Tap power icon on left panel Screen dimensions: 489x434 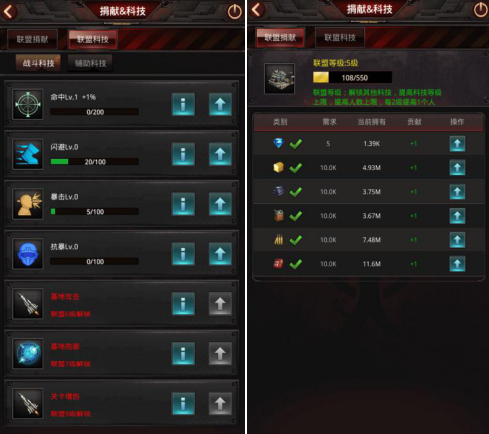tap(234, 12)
